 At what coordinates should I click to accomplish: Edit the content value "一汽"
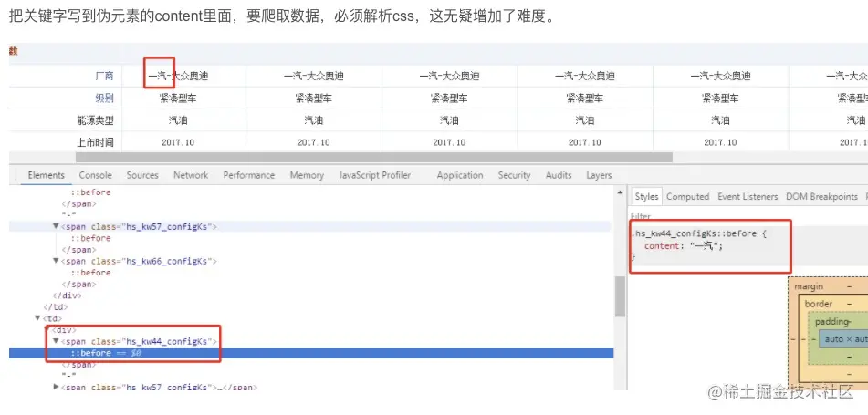pyautogui.click(x=704, y=245)
